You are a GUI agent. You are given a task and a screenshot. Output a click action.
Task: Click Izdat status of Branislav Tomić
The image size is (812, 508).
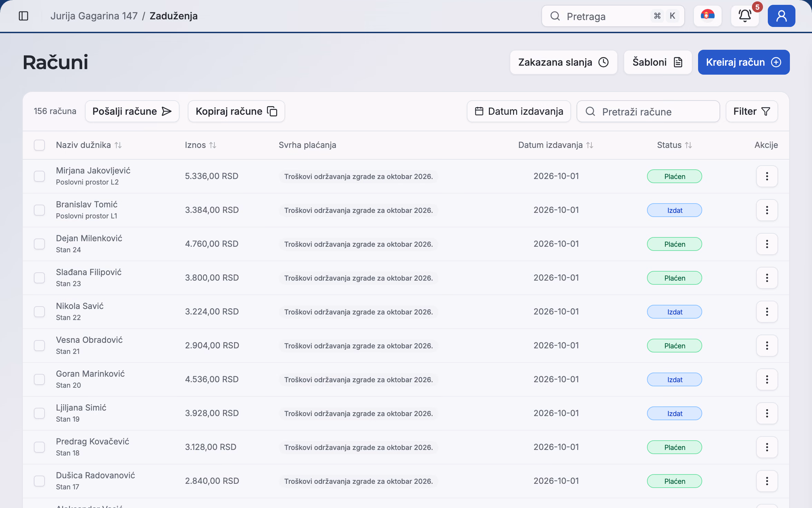(674, 210)
